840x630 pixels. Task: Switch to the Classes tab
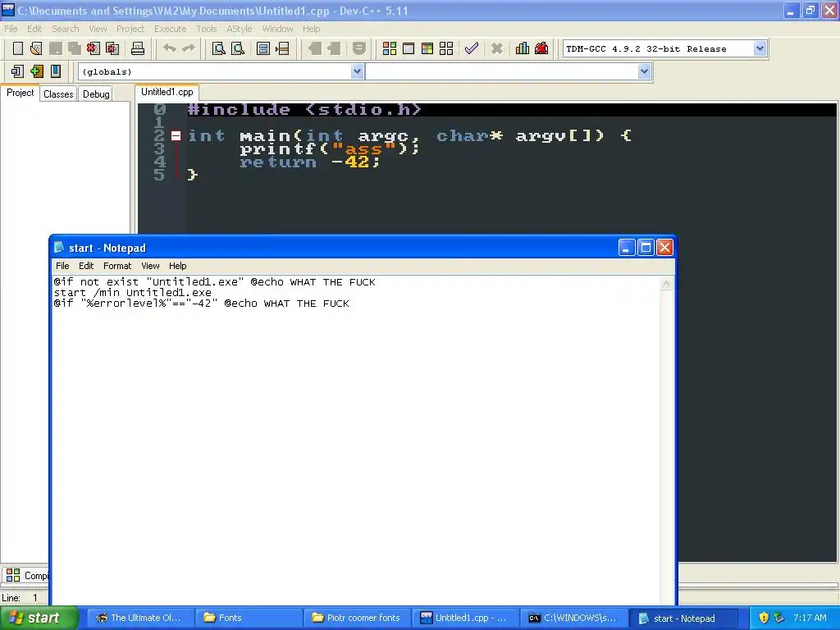(x=58, y=94)
